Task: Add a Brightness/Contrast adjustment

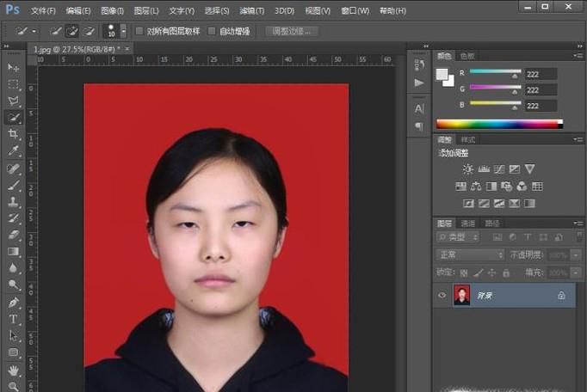Action: click(468, 169)
